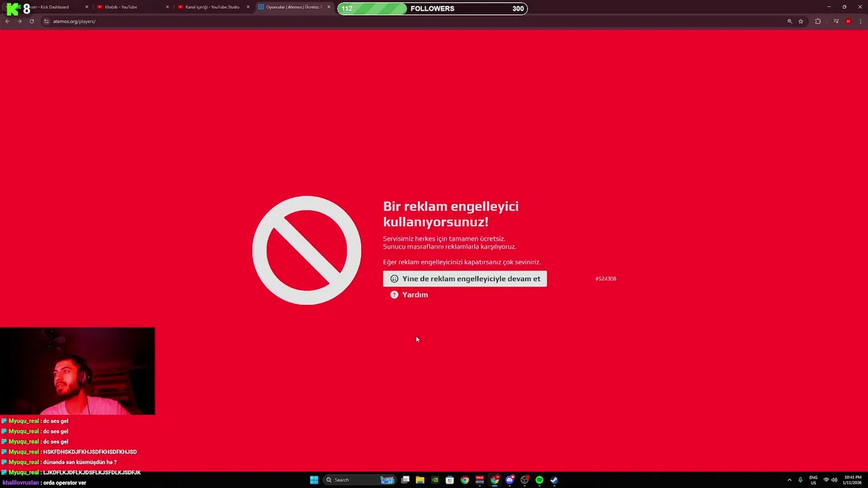Image resolution: width=868 pixels, height=488 pixels.
Task: Click chat message 'HSKFDHSKDJFKHJSDFKHSDFKHJSD'
Action: pos(90,452)
